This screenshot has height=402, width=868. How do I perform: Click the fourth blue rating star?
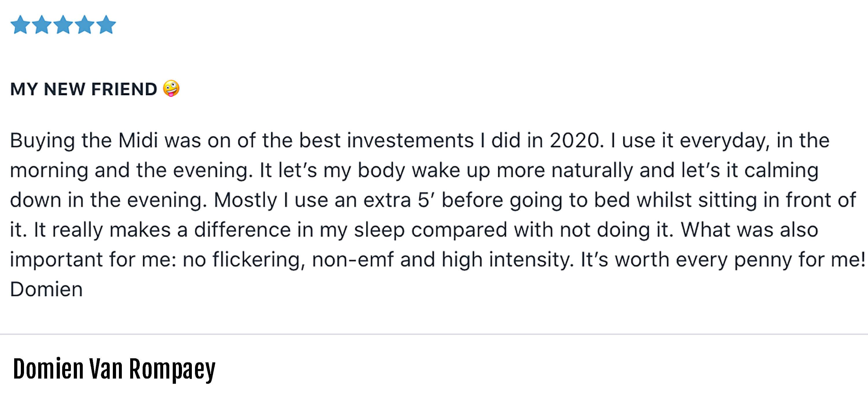click(85, 25)
